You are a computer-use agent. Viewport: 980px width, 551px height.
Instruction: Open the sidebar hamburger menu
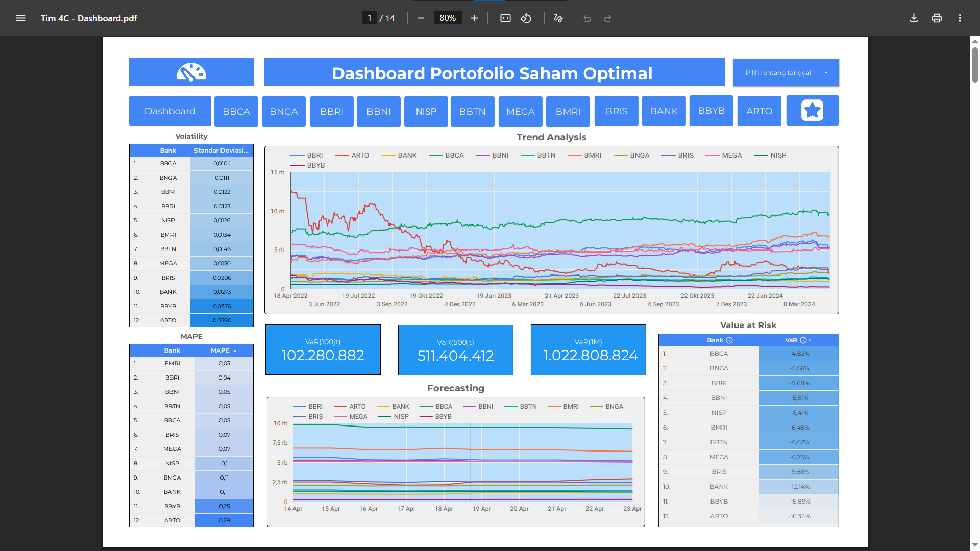(20, 18)
